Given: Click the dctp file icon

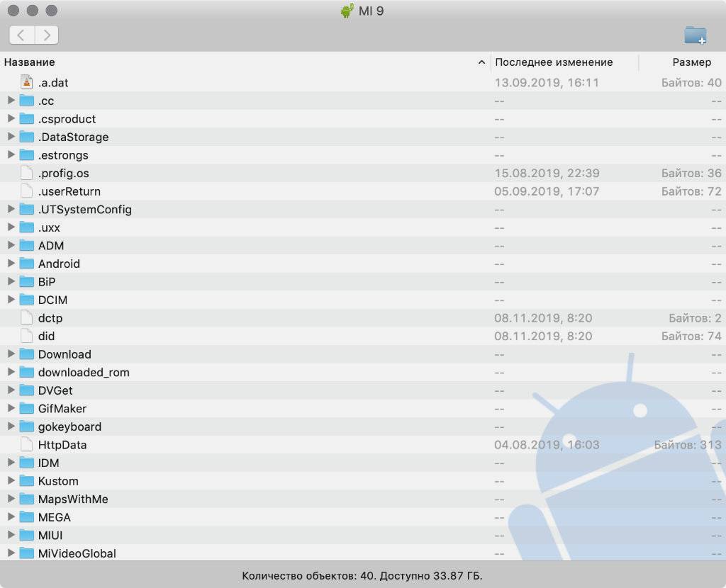Looking at the screenshot, I should click(x=27, y=318).
